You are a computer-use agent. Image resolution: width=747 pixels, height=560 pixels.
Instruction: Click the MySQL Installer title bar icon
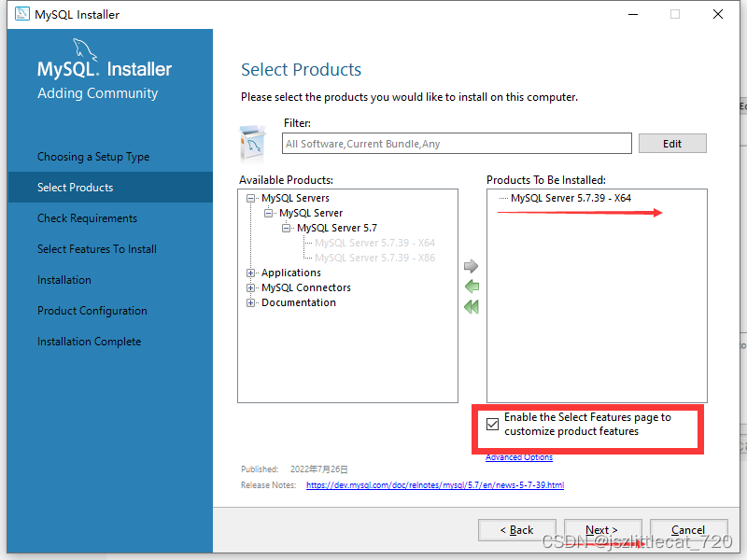pos(21,14)
